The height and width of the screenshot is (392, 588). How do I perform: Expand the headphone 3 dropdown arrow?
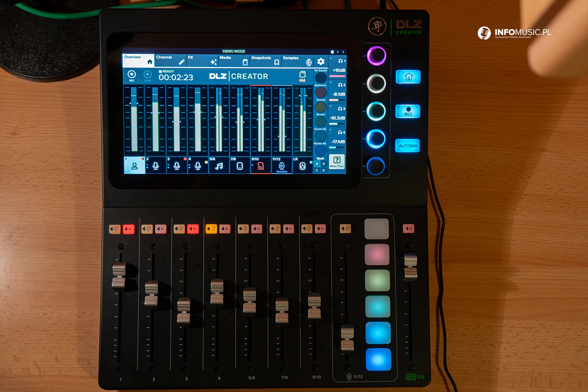[331, 106]
